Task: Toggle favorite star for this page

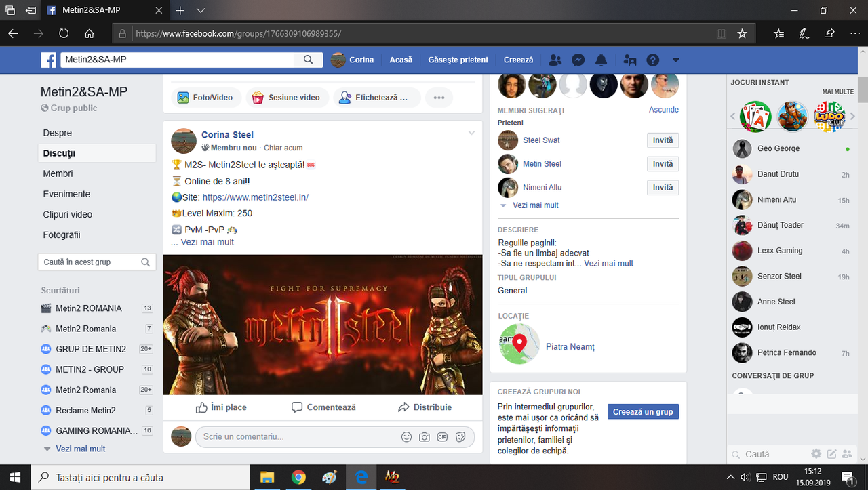Action: tap(742, 33)
